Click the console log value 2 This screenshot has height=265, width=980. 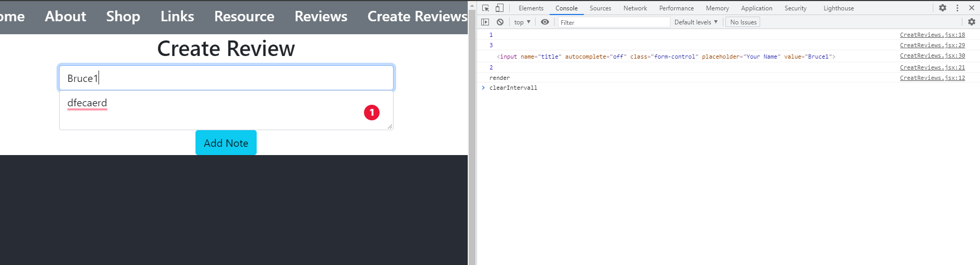[491, 67]
